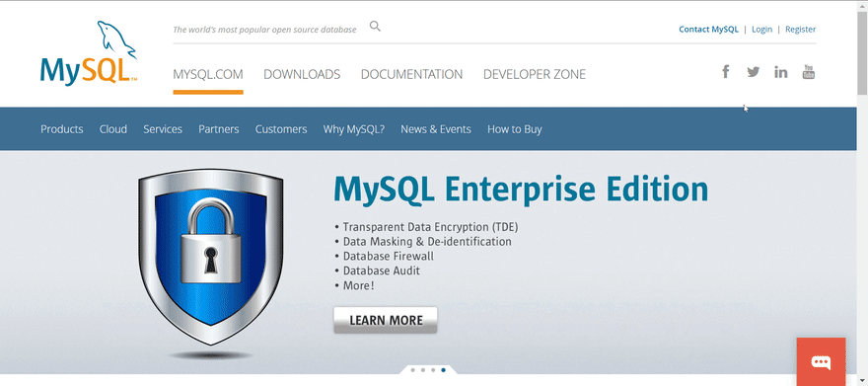Click the Contact MySQL link
This screenshot has height=386, width=868.
click(708, 30)
